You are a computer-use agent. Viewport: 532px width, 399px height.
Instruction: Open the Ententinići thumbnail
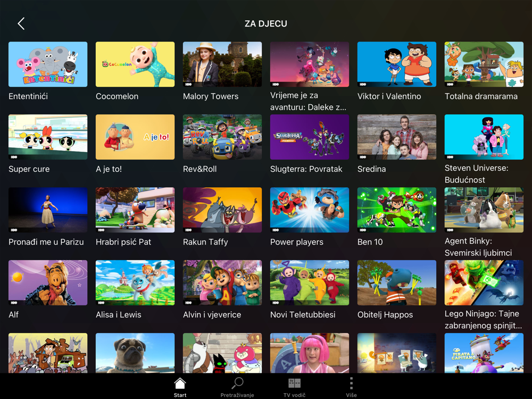(48, 64)
